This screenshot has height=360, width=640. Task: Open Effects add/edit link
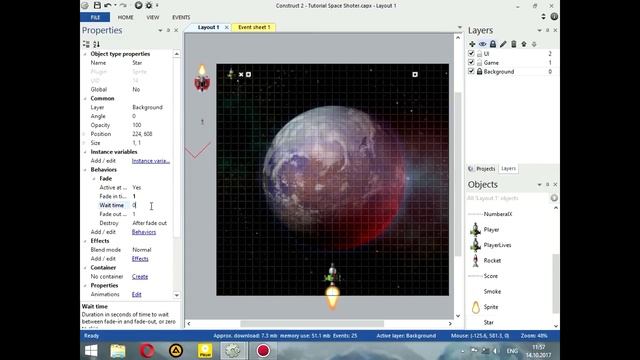coord(140,259)
